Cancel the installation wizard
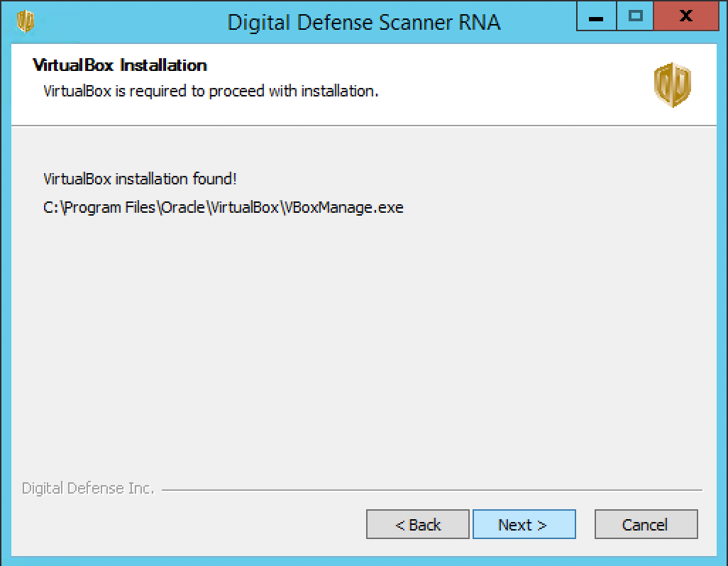This screenshot has width=728, height=566. [x=646, y=524]
